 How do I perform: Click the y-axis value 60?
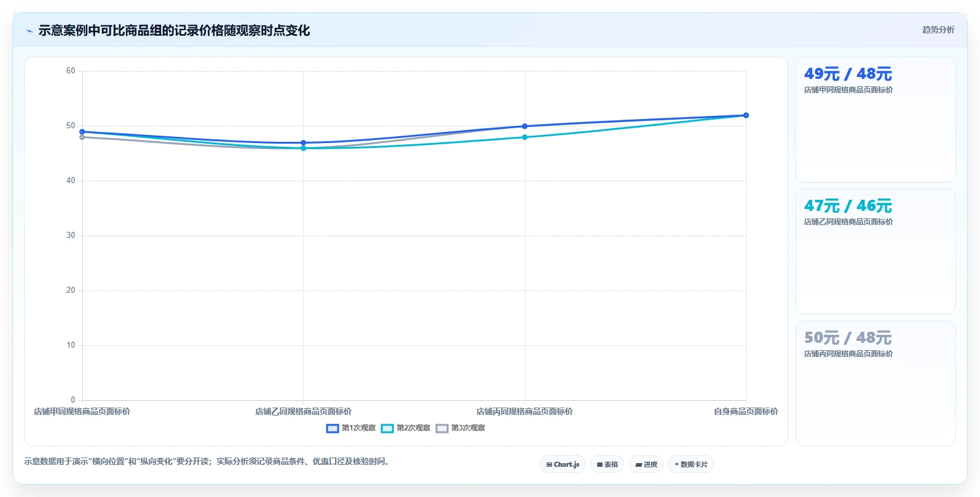pos(70,71)
